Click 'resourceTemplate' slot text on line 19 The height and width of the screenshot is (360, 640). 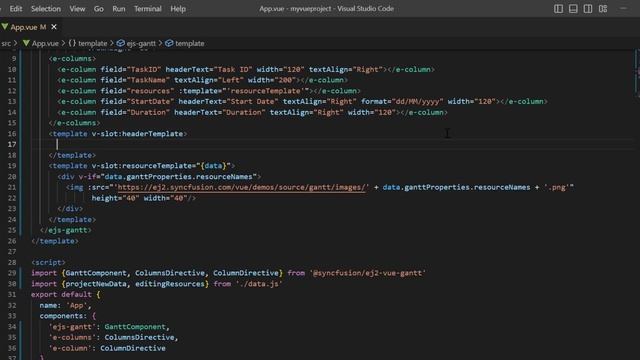click(156, 166)
